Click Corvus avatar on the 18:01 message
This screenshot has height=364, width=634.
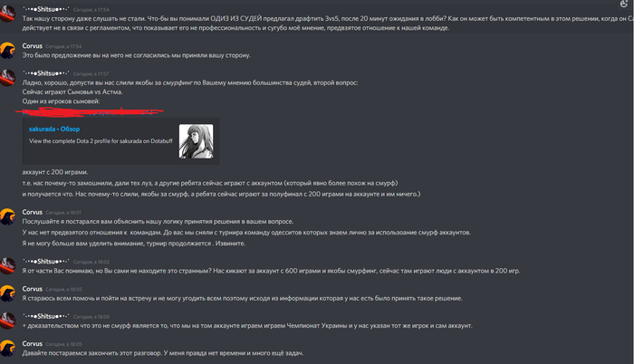pyautogui.click(x=7, y=216)
